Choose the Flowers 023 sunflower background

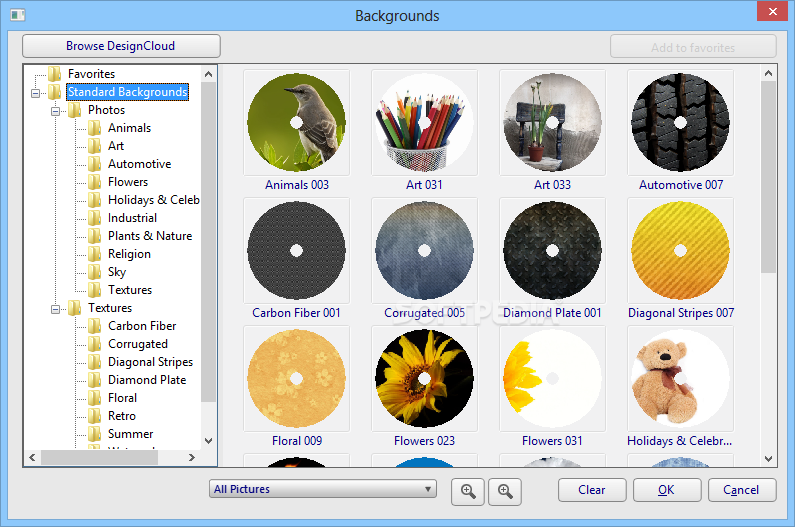(424, 378)
